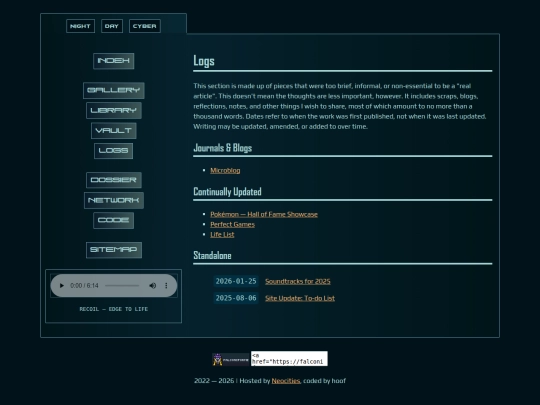
Task: Open Site Update: To-do List post
Action: pos(300,298)
